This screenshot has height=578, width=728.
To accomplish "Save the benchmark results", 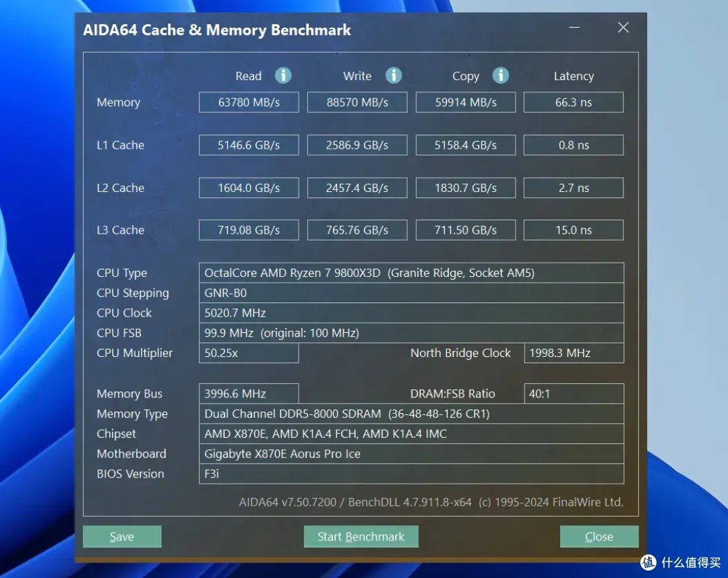I will point(122,536).
